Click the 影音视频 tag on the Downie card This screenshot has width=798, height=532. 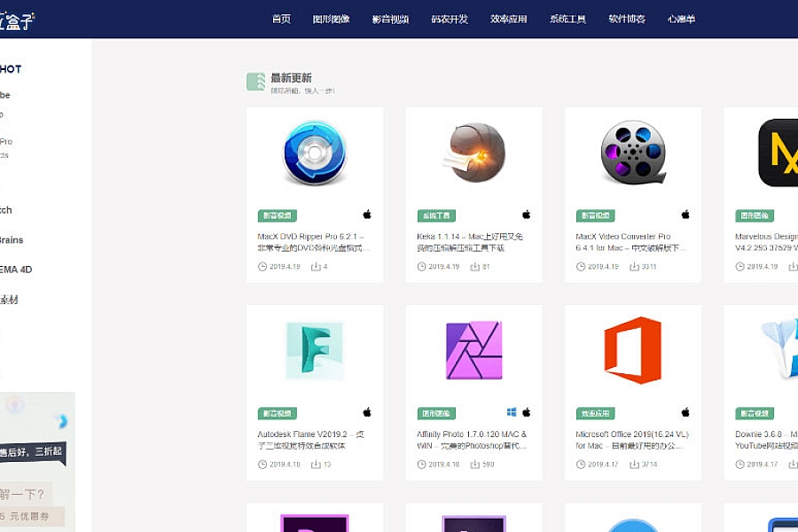coord(755,413)
